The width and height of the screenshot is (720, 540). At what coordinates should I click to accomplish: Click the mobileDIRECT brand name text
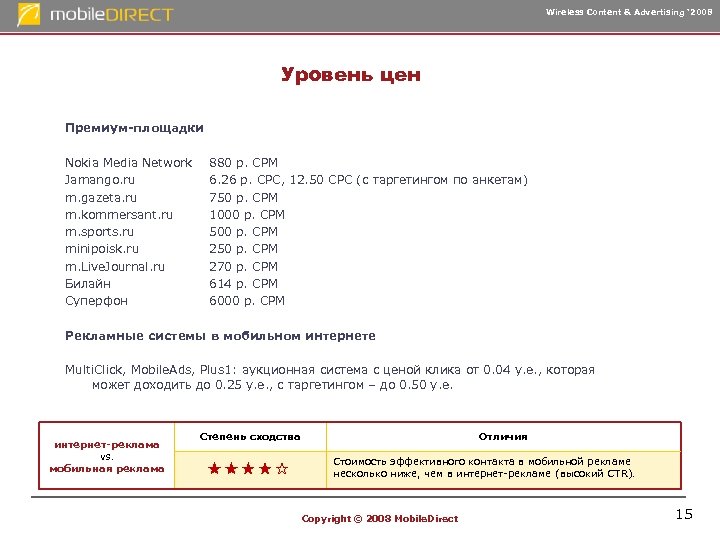click(x=112, y=15)
